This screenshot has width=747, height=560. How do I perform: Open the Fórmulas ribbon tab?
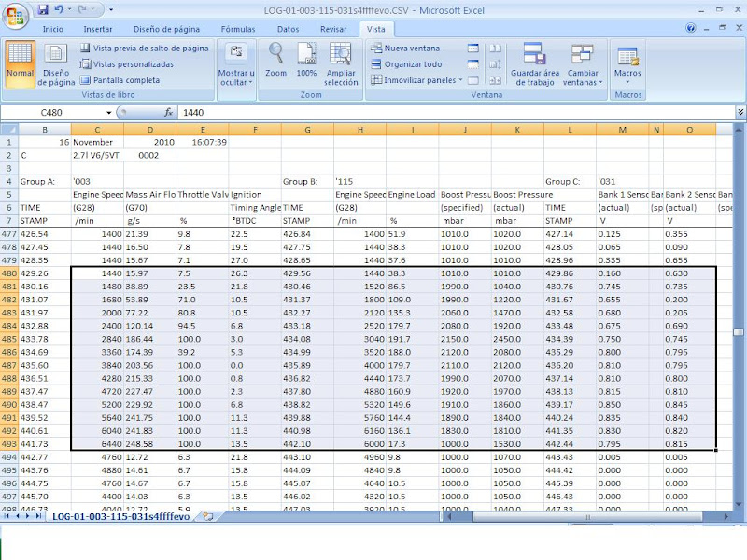point(238,29)
